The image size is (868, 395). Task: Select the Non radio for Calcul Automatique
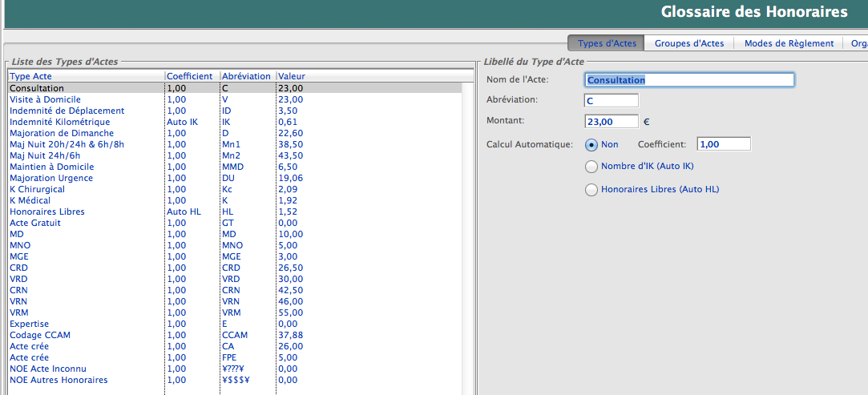pos(591,144)
